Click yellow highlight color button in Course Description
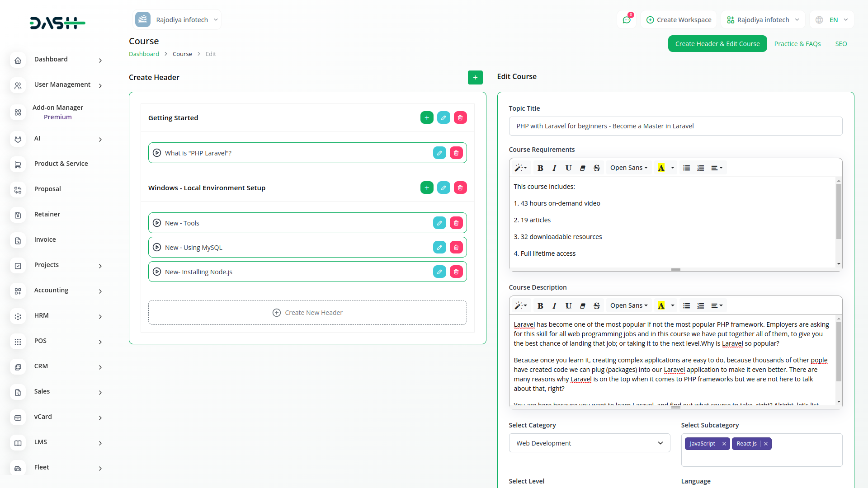Screen dimensions: 868x488 661,305
